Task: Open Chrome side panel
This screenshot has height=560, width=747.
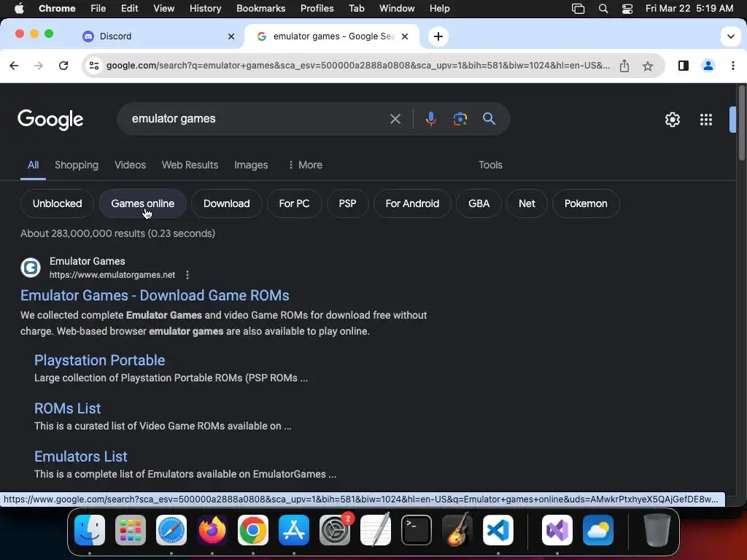Action: pyautogui.click(x=683, y=66)
